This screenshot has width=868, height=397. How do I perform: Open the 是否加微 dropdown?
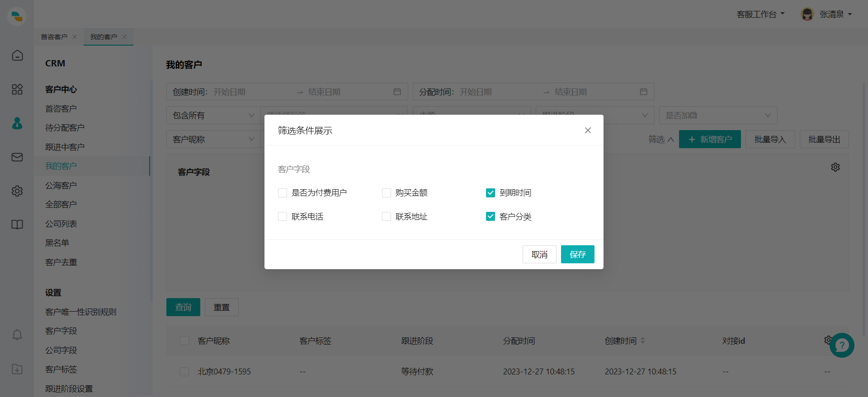pyautogui.click(x=717, y=116)
